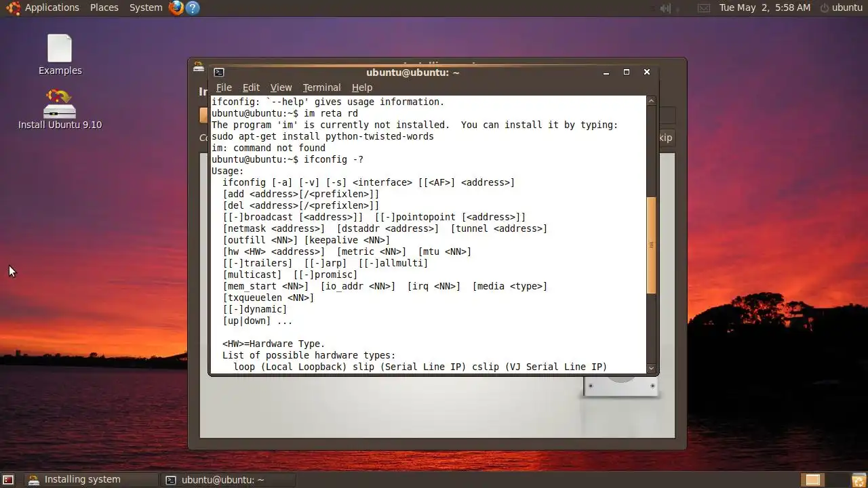
Task: Click the terminal vertical scrollbar thumb
Action: pos(651,245)
